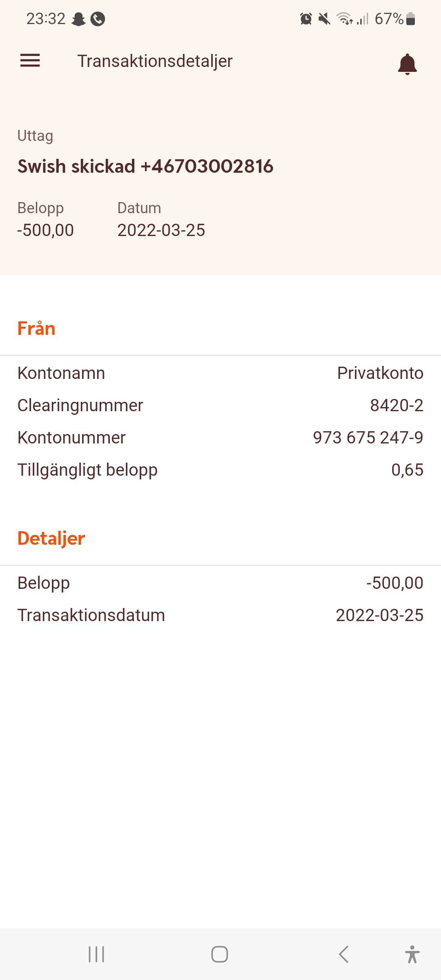This screenshot has height=980, width=441.
Task: Tap the Transaktionsdatum value 2022-03-25
Action: tap(379, 615)
